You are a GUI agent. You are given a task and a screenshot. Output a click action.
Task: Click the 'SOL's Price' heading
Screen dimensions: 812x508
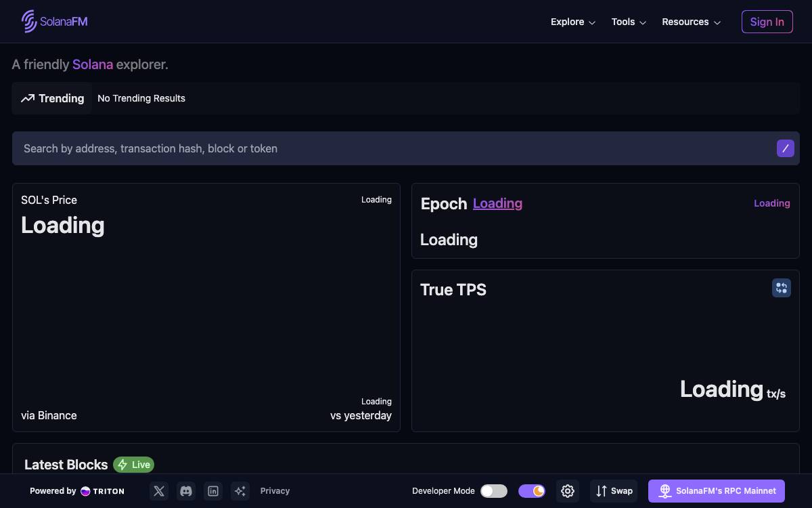pyautogui.click(x=49, y=200)
